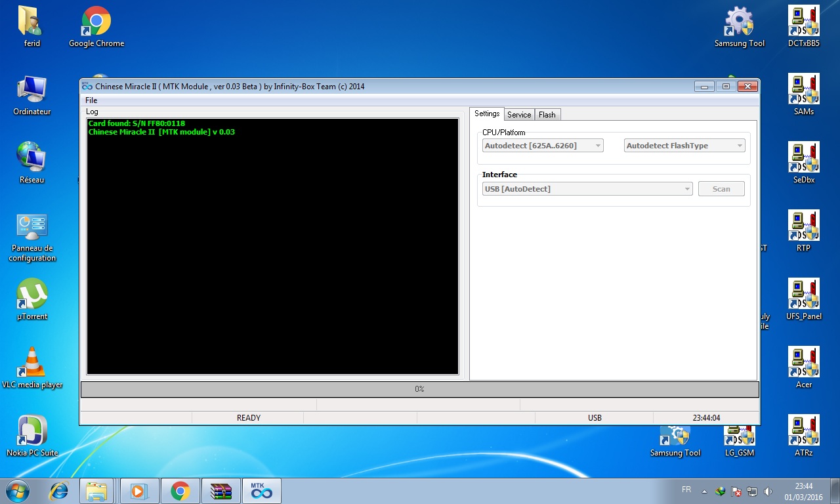Click the FR language indicator in the tray
Viewport: 840px width, 504px height.
click(x=686, y=490)
